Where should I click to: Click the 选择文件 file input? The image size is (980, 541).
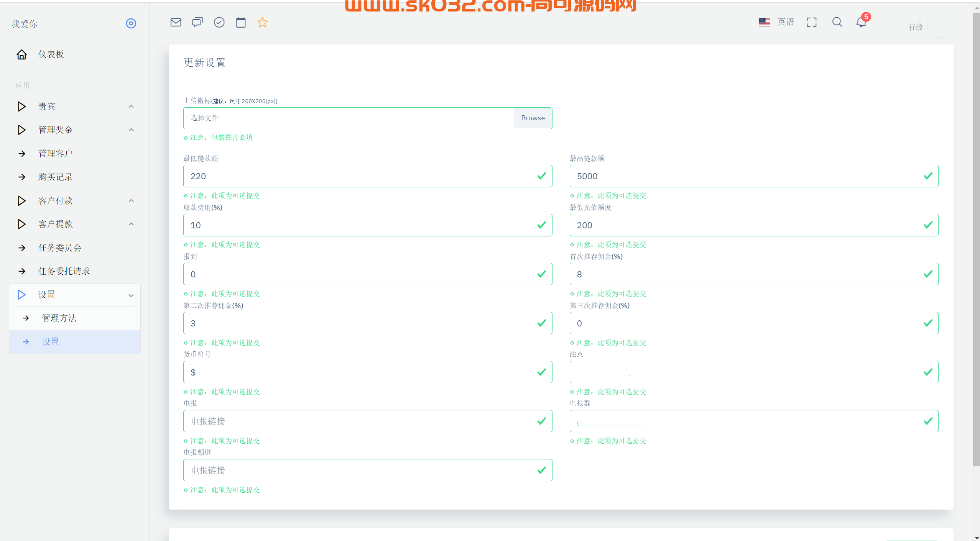coord(349,118)
